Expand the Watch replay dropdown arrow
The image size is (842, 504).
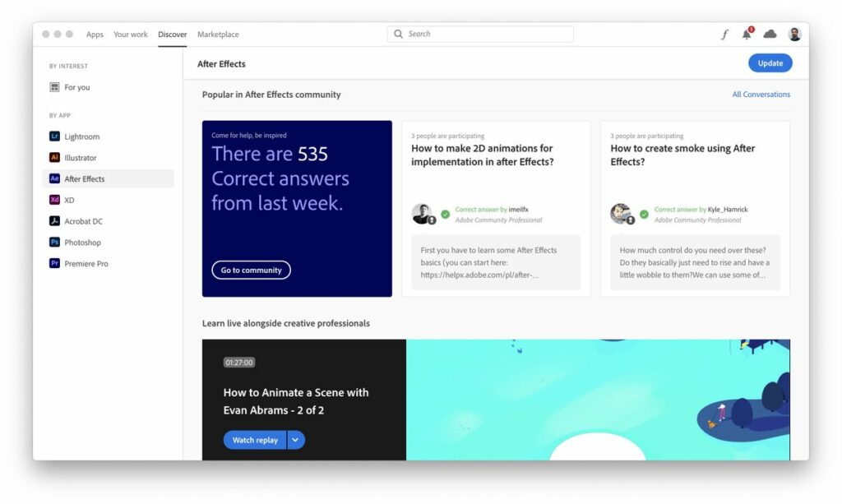coord(296,440)
